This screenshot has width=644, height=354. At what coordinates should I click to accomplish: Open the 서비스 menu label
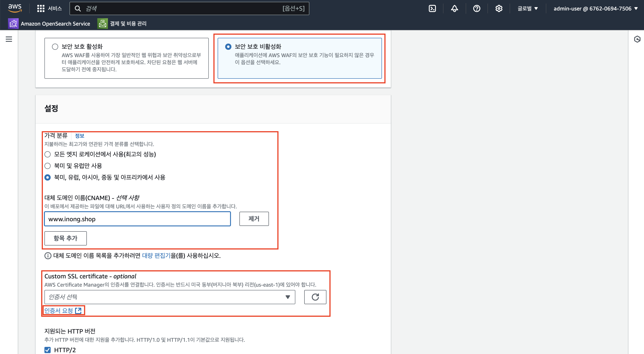click(55, 8)
